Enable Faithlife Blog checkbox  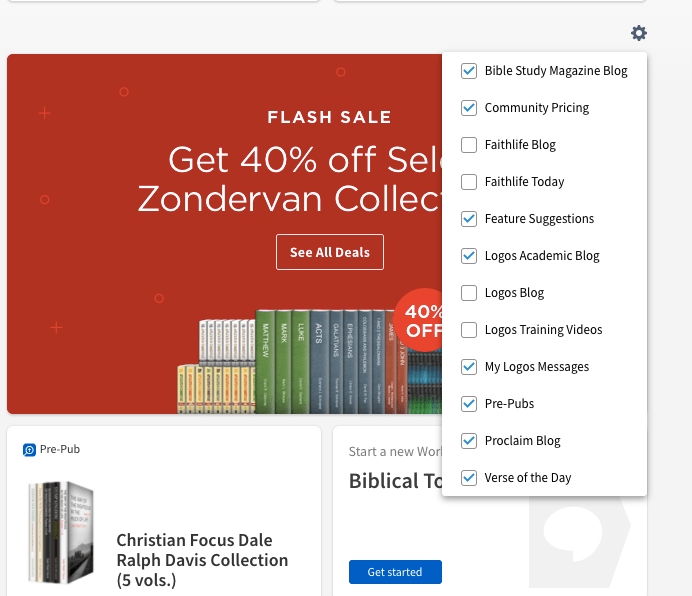click(468, 145)
